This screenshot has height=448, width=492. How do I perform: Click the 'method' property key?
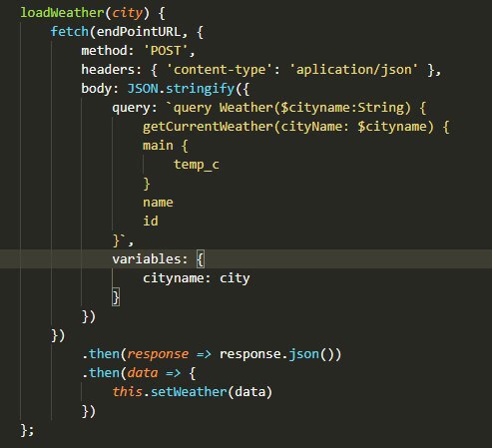click(104, 51)
